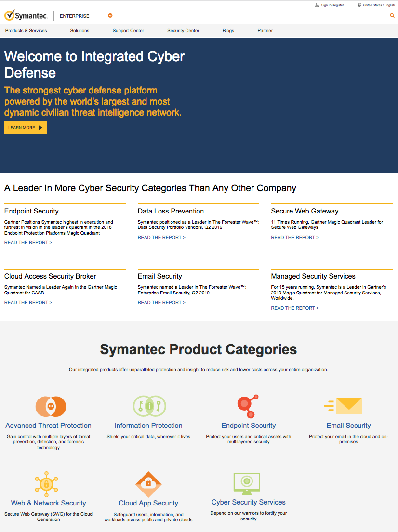Click the Symantec Product Categories heading

coord(199,349)
